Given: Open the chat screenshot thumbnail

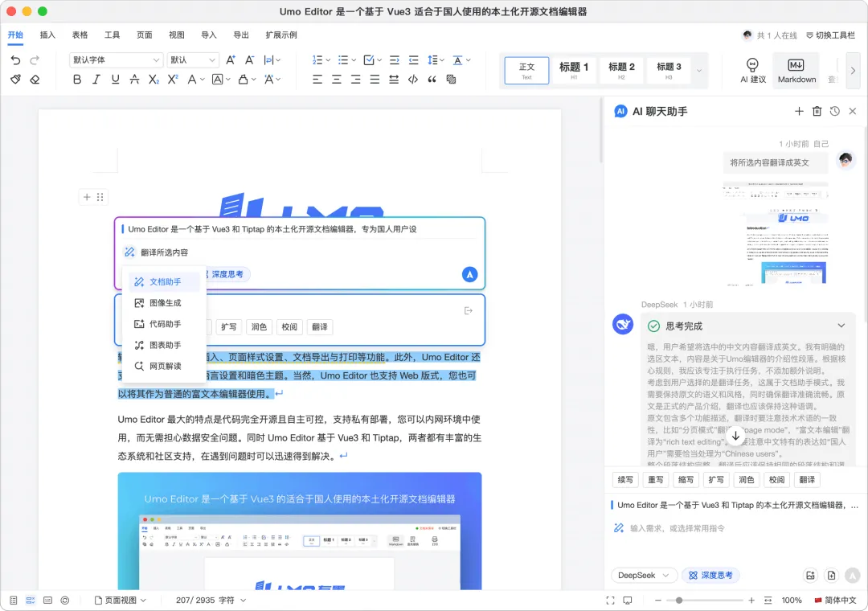Looking at the screenshot, I should coord(776,233).
